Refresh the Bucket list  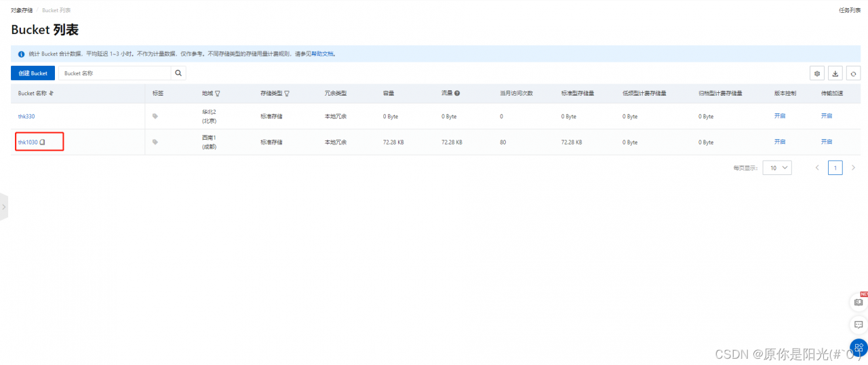854,73
